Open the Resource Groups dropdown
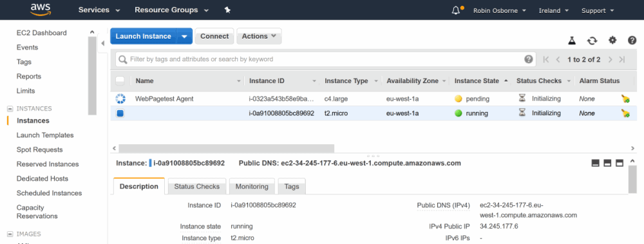The height and width of the screenshot is (244, 644). [172, 10]
